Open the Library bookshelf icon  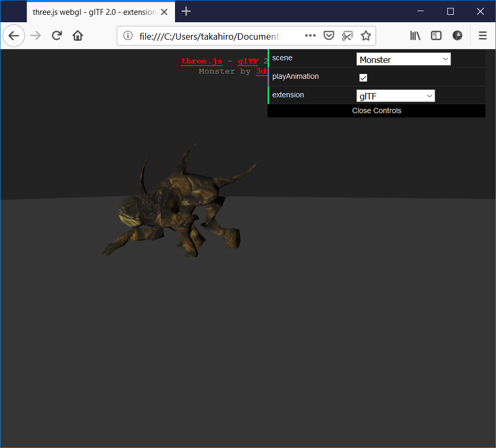(x=415, y=36)
